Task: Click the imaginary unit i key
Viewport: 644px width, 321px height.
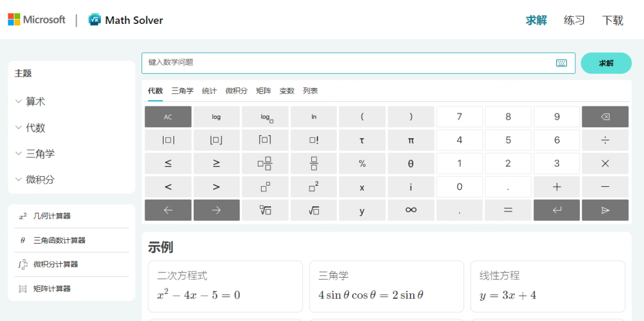Action: coord(411,187)
